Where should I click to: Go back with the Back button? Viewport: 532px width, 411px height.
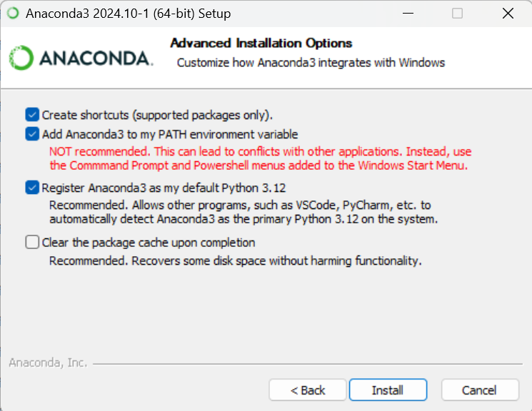308,390
